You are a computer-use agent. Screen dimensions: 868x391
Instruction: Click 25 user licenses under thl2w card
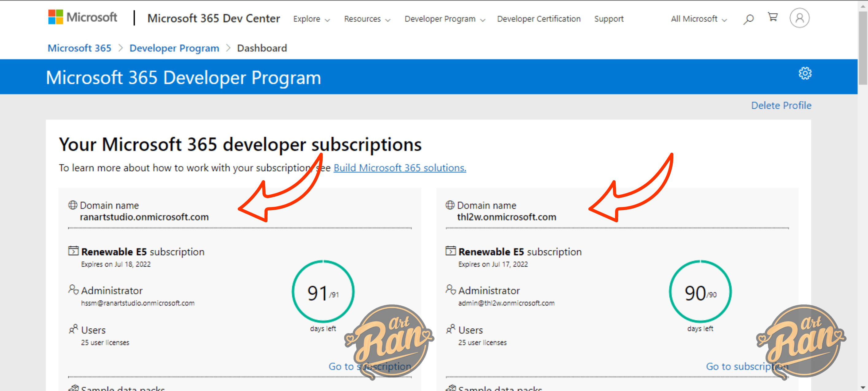482,342
